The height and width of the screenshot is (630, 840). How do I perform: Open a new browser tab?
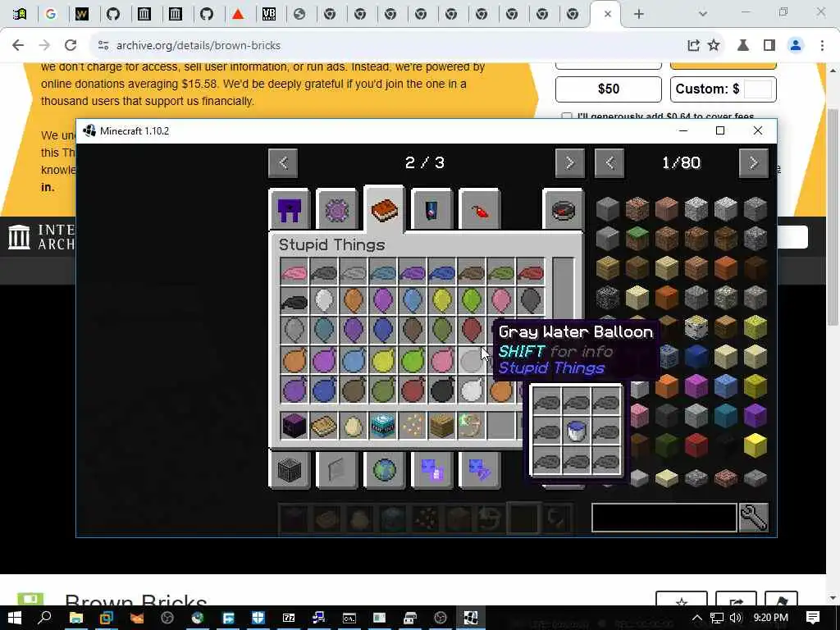638,14
